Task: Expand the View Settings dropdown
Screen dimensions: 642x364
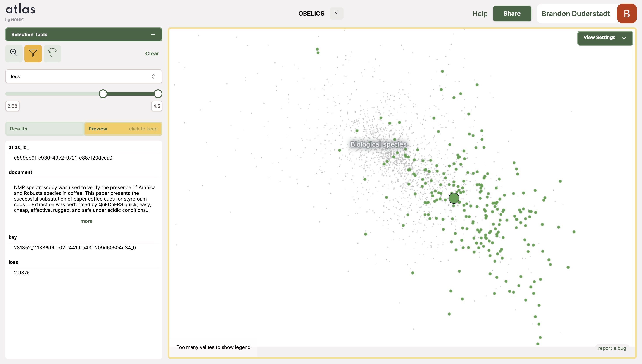Action: click(x=605, y=38)
